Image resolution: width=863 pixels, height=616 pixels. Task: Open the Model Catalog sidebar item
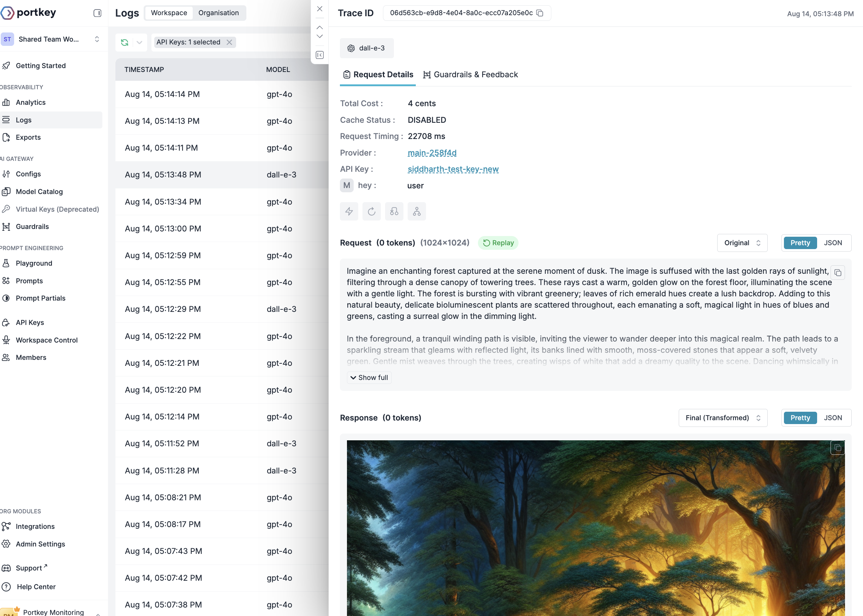(39, 192)
